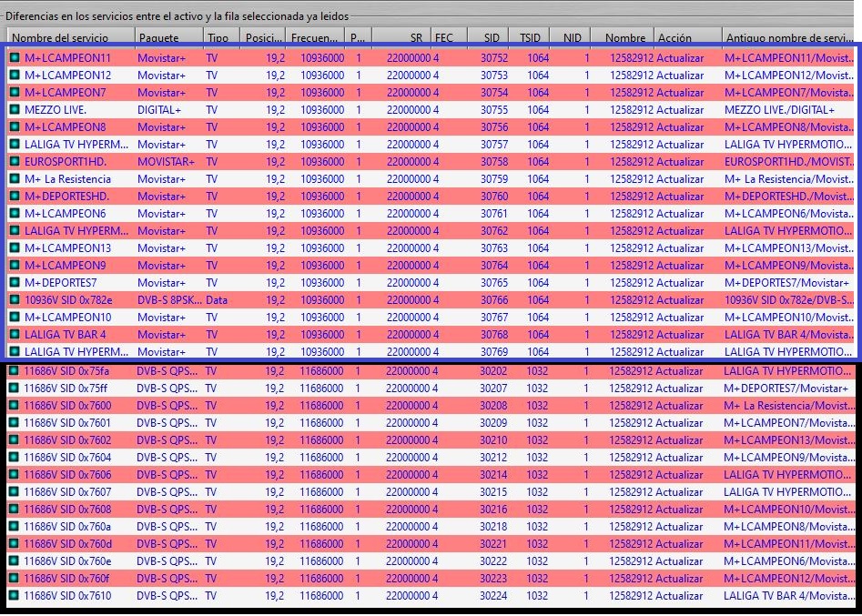Click old name MEZZO LIVE./DIGITAL+
Screen dimensions: 862x616
779,109
